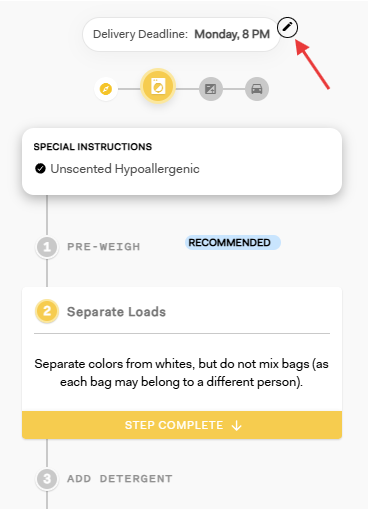Click the step 1 number circle
Viewport: 368px width, 509px height.
coord(47,247)
